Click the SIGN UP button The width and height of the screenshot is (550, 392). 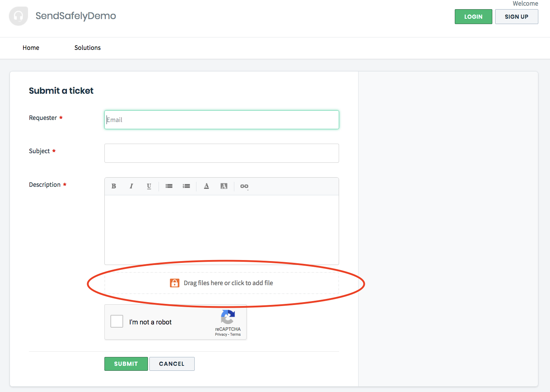517,17
